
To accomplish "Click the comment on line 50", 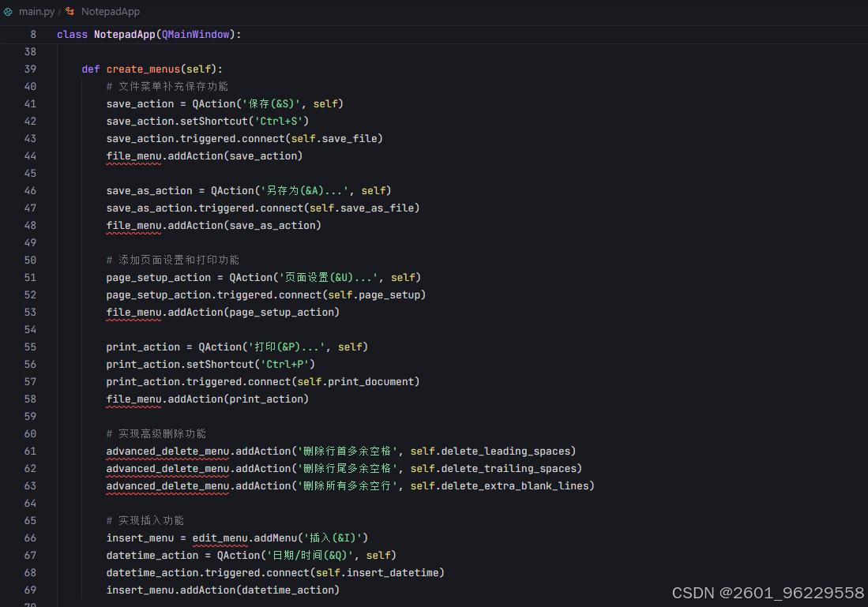I will (173, 260).
